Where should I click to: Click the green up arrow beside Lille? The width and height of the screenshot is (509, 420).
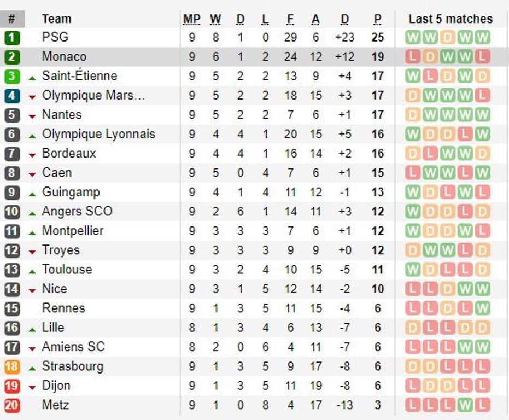coord(32,329)
